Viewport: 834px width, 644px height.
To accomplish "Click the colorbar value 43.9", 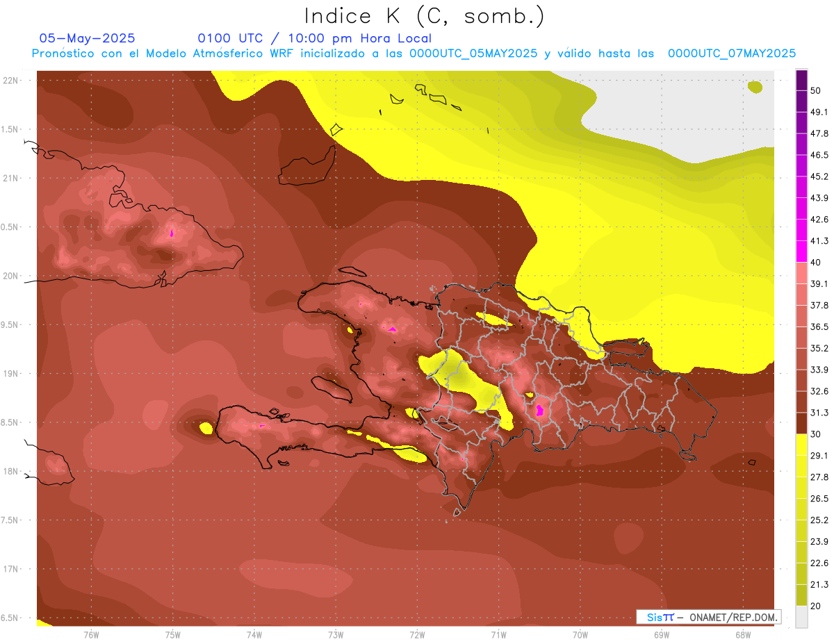I will click(x=820, y=198).
